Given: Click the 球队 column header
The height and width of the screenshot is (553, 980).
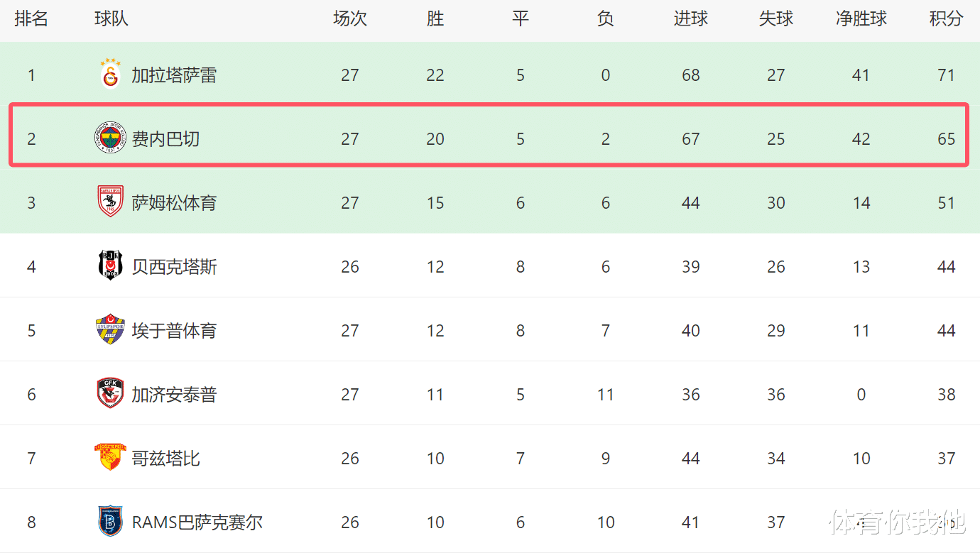Looking at the screenshot, I should tap(111, 19).
